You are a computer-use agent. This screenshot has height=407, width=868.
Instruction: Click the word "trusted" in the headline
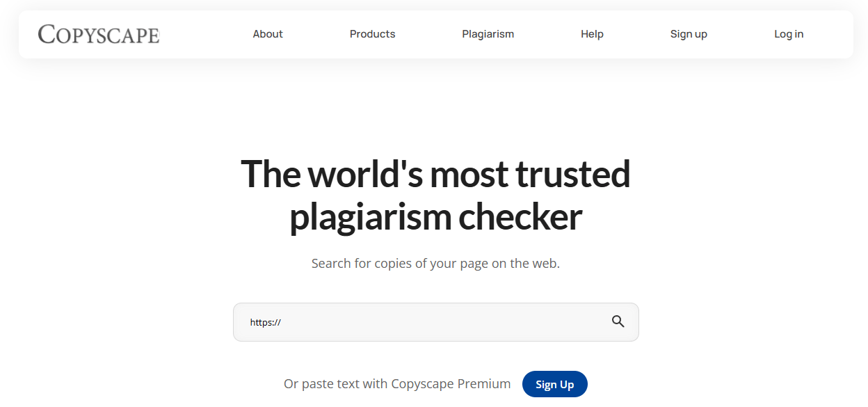pyautogui.click(x=572, y=174)
